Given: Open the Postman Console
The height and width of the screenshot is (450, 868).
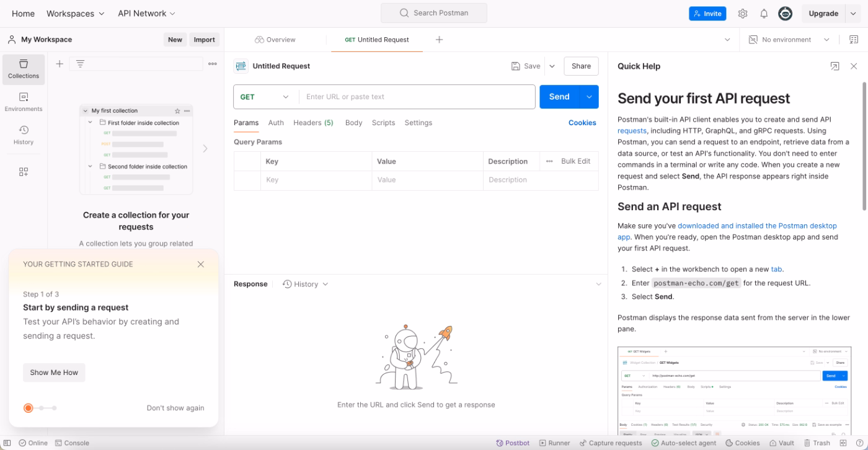Looking at the screenshot, I should pos(73,443).
